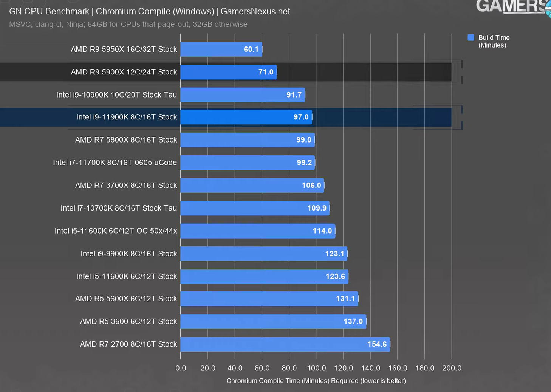Select the "AMD R9 5900X 12C/24T Stock" label
The width and height of the screenshot is (551, 392).
tap(124, 72)
